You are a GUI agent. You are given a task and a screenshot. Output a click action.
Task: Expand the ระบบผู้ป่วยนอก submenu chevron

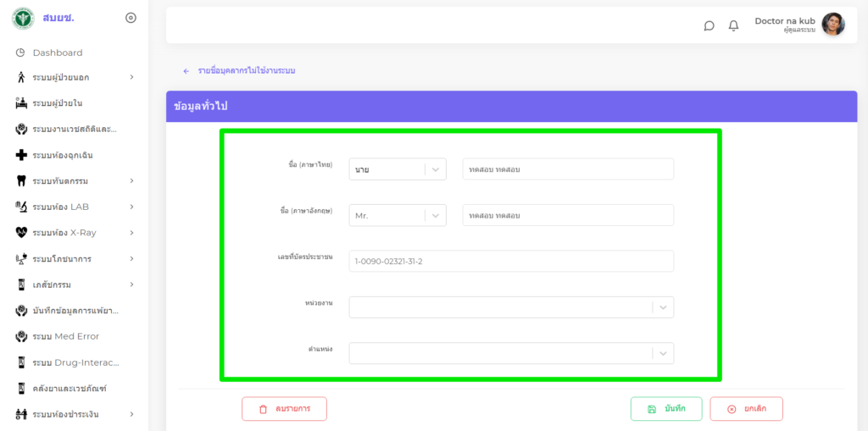[131, 77]
